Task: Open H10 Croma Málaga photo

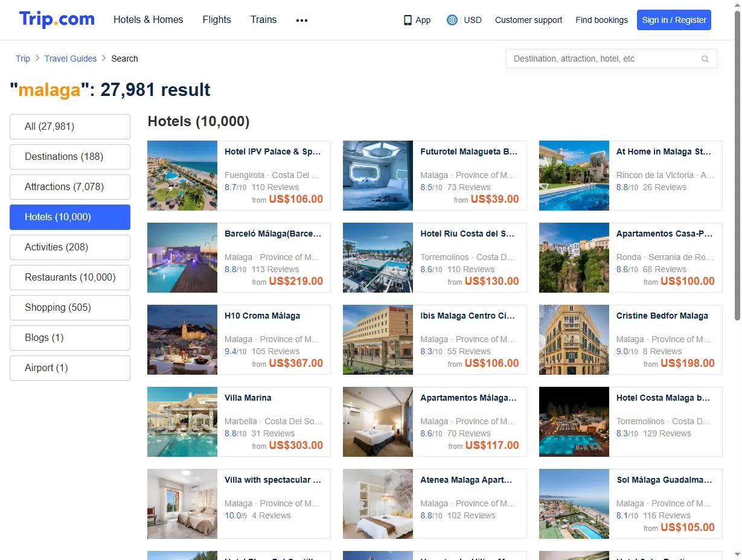Action: click(x=182, y=340)
